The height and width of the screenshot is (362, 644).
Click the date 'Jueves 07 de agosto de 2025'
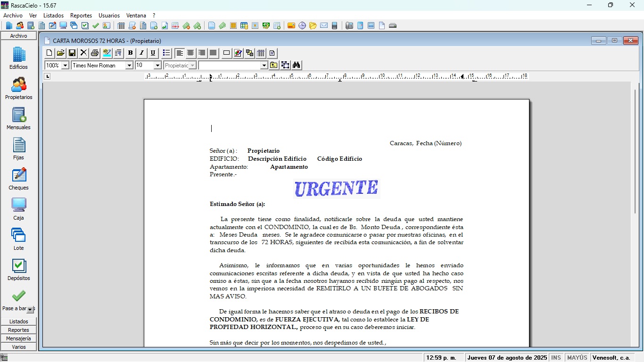click(x=507, y=358)
